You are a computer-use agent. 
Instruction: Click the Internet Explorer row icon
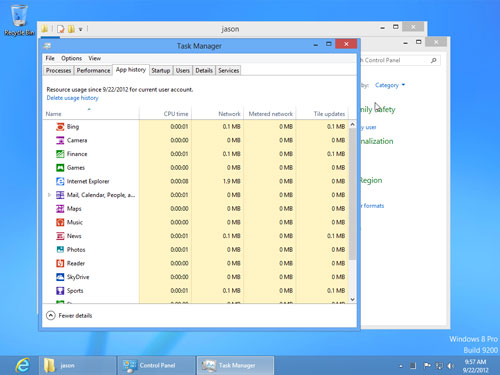(x=60, y=181)
